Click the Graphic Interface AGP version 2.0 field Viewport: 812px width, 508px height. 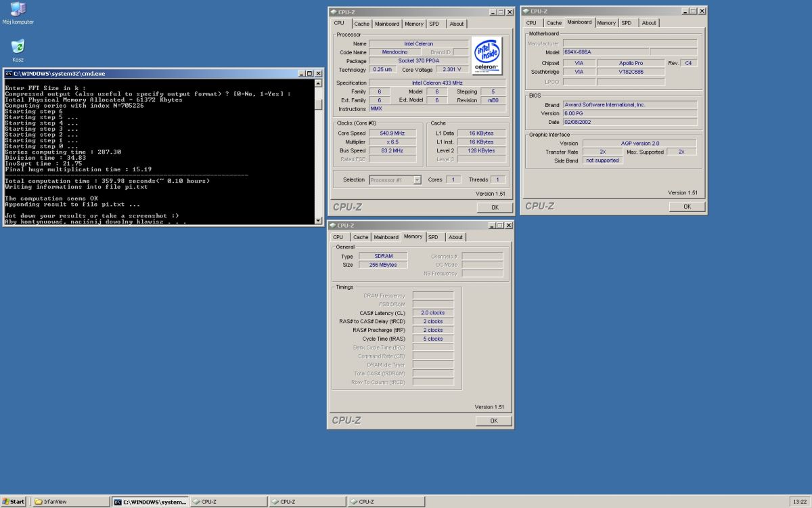[x=639, y=144]
